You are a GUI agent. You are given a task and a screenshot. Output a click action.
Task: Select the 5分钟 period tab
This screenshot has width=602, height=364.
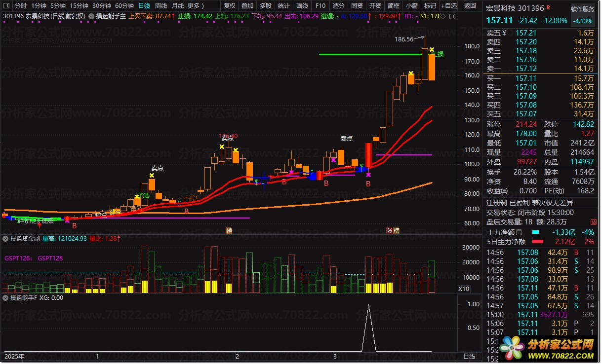(58, 6)
